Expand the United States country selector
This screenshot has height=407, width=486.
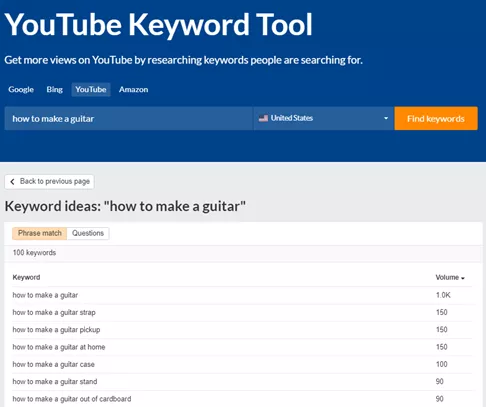[x=324, y=118]
